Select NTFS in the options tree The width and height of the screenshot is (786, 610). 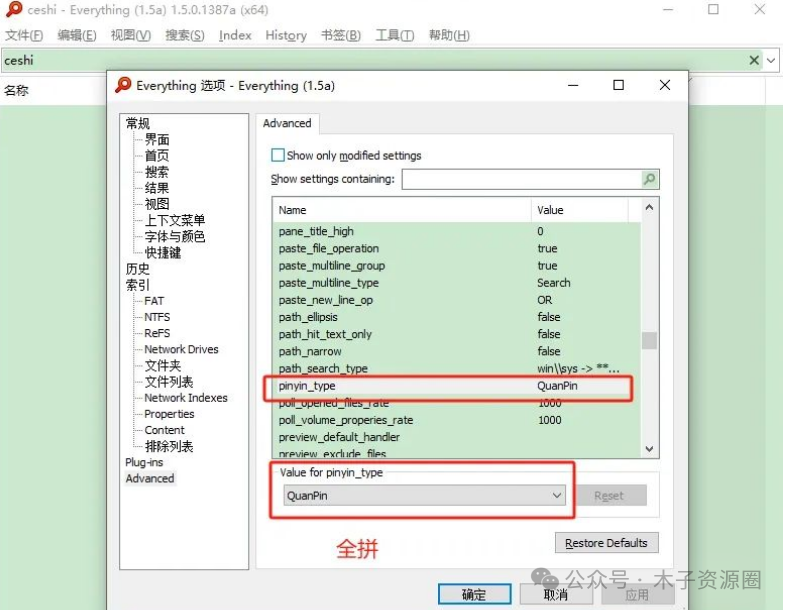(157, 317)
